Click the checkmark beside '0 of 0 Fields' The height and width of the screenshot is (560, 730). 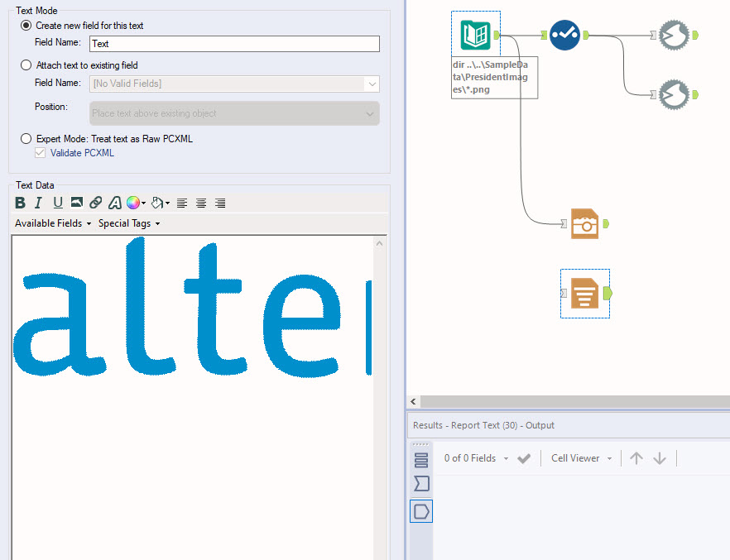(x=525, y=457)
